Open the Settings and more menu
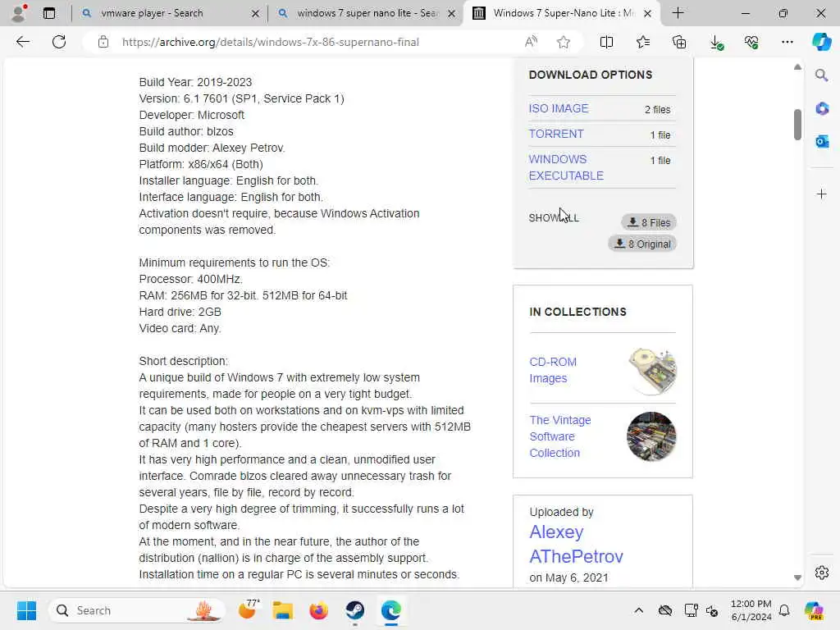The image size is (840, 630). [x=787, y=42]
